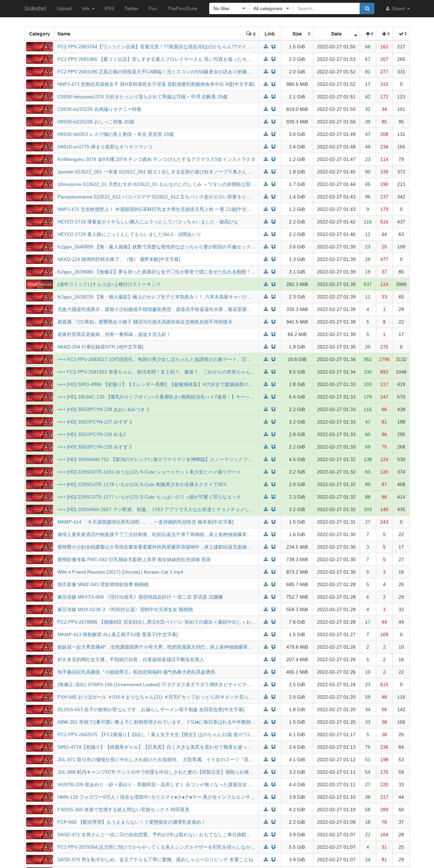
Task: Open the All categories dropdown
Action: click(271, 8)
